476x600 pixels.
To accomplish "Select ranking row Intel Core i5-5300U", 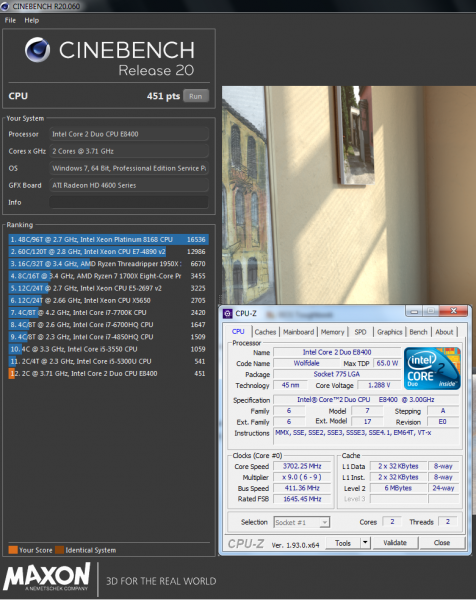I will click(x=108, y=361).
